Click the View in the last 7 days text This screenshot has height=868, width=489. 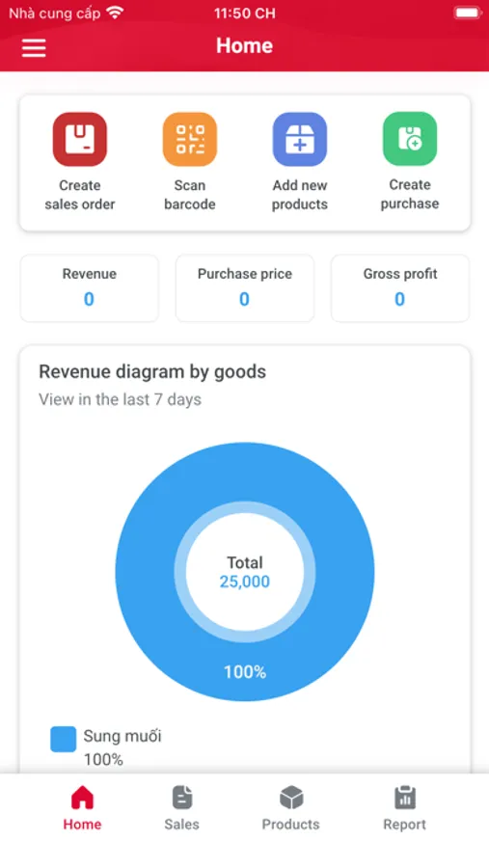pyautogui.click(x=121, y=399)
